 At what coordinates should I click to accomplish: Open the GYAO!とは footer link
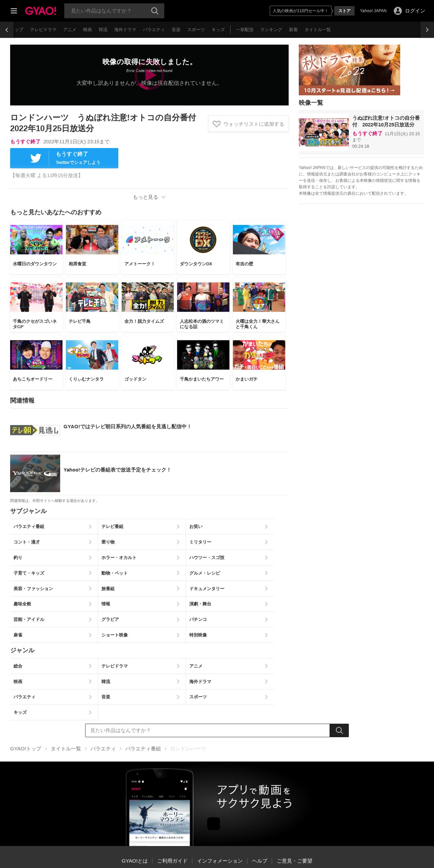135,861
